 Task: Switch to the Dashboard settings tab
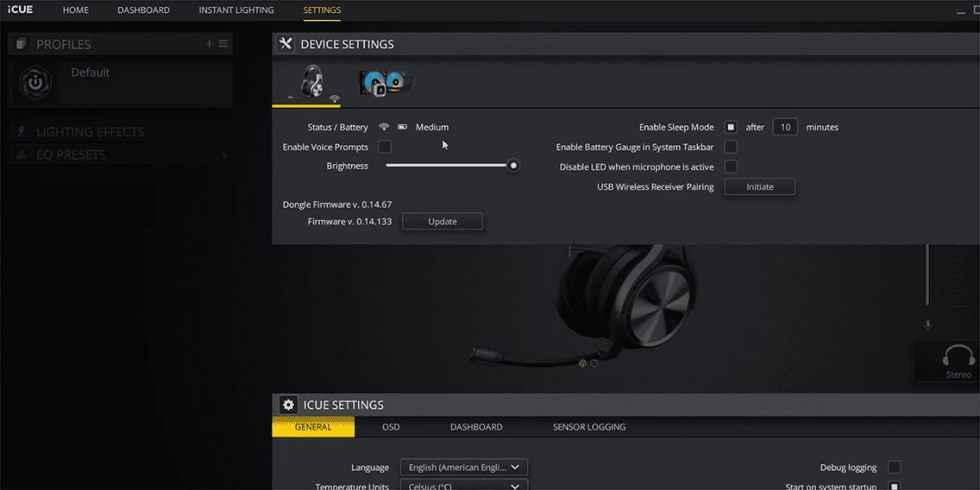476,427
